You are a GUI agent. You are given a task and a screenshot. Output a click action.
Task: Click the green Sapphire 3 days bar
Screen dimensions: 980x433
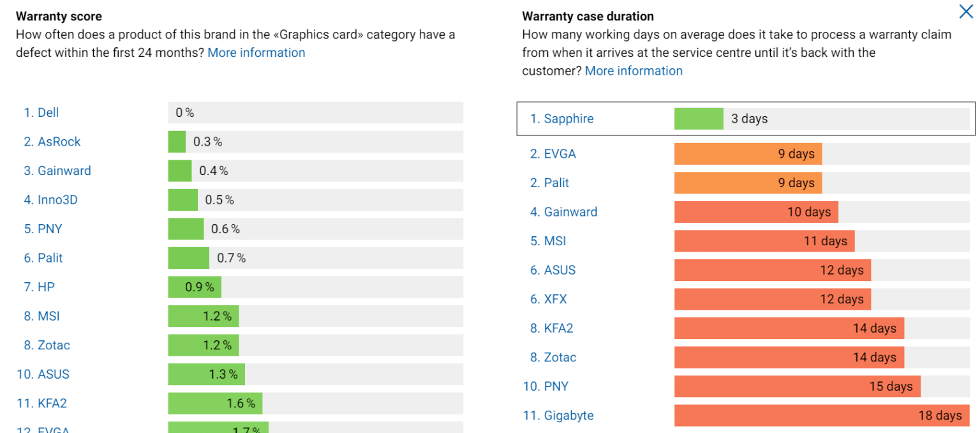698,119
